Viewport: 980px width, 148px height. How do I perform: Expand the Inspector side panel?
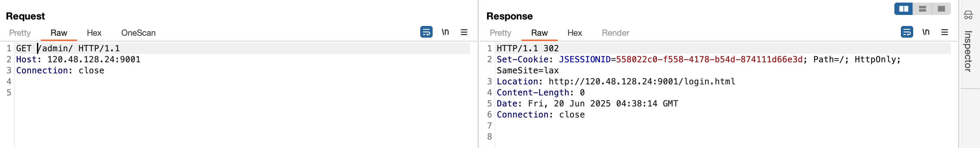pyautogui.click(x=968, y=51)
